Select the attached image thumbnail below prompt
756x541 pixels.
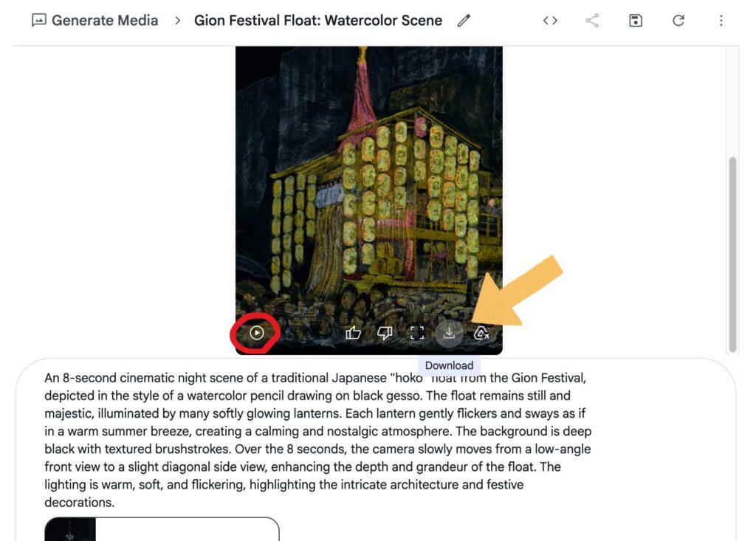[x=70, y=529]
